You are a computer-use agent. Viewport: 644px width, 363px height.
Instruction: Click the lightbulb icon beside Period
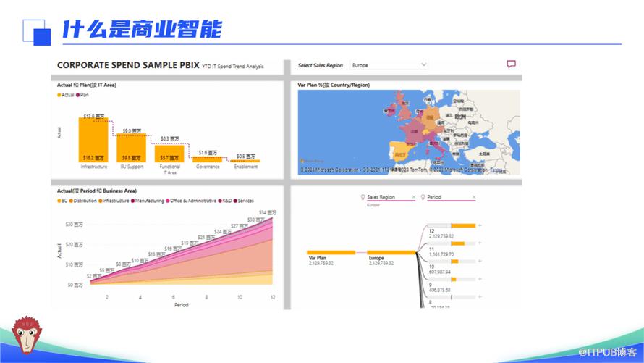pos(423,197)
